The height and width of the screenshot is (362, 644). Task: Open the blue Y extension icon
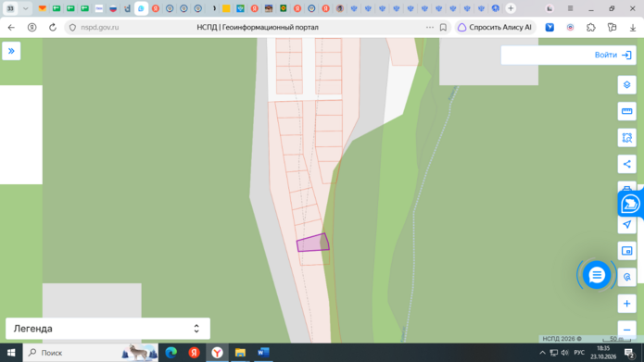[549, 27]
